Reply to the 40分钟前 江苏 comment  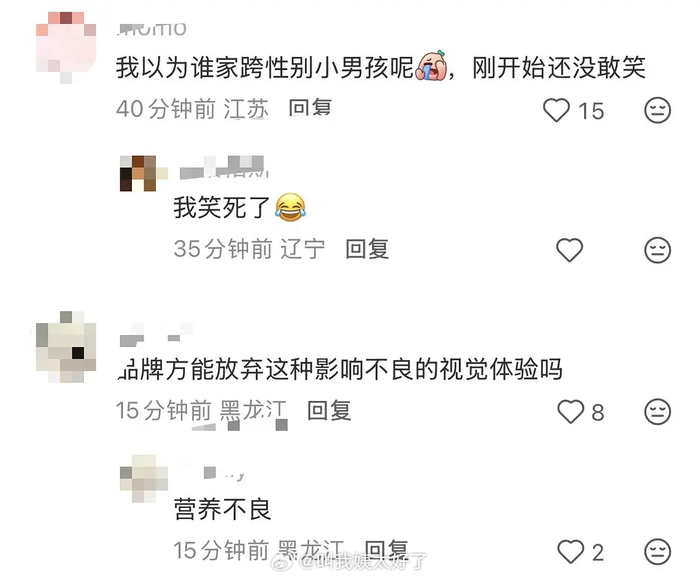[x=310, y=108]
